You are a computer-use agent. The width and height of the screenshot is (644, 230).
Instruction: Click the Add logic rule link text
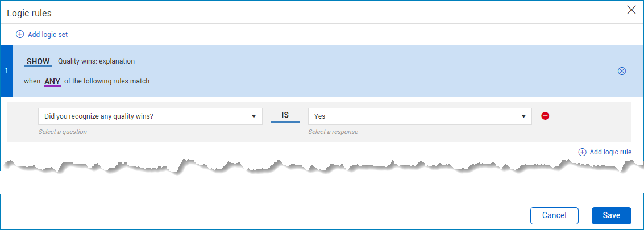[x=610, y=152]
